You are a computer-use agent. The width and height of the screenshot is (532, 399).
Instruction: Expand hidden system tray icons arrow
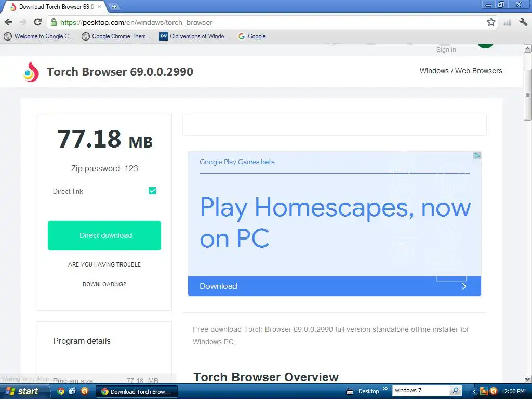(x=474, y=392)
